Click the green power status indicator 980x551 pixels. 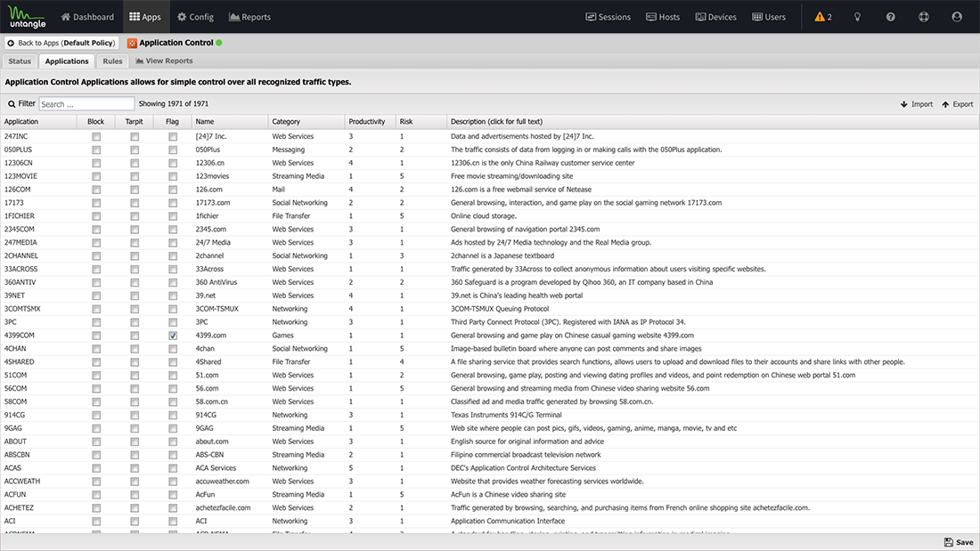[219, 43]
